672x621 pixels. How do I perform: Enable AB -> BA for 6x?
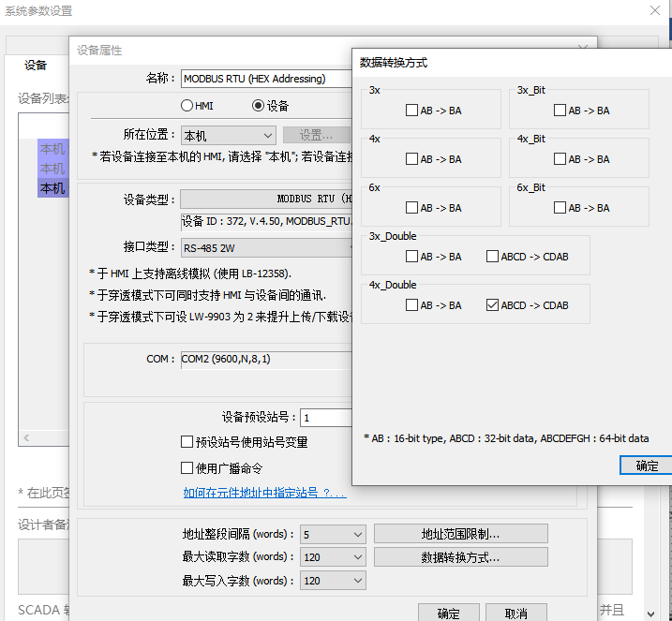(x=412, y=208)
